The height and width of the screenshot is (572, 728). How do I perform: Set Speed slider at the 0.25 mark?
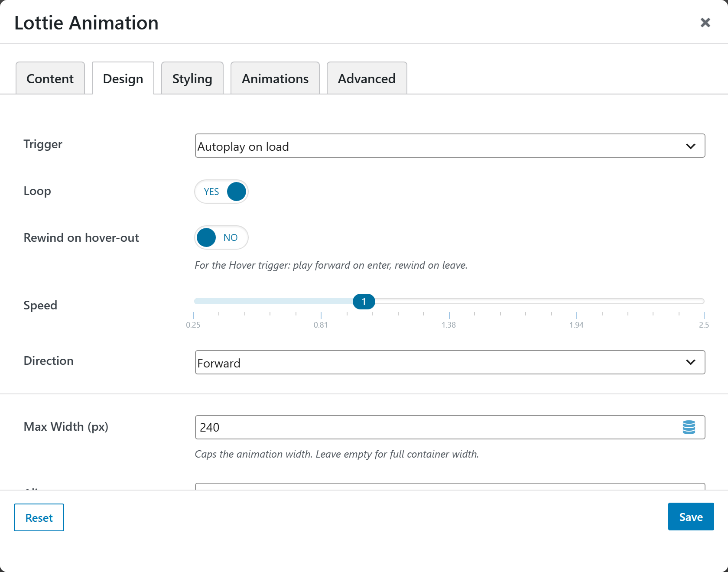coord(195,301)
